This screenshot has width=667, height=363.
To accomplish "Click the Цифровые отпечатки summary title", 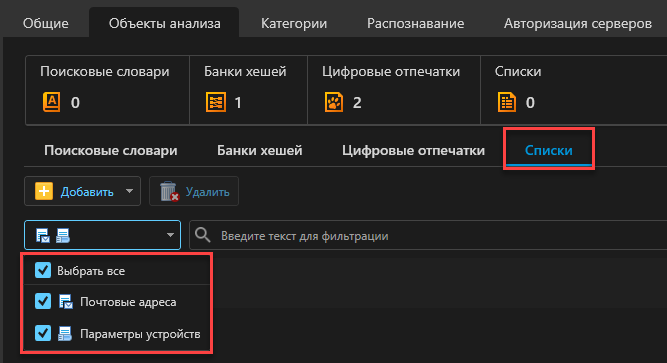I will (x=391, y=71).
